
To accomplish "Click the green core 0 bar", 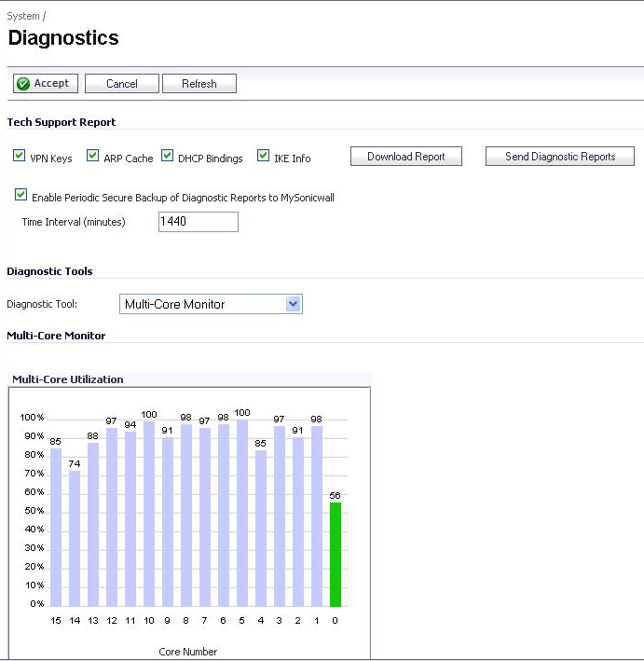I will (x=336, y=555).
